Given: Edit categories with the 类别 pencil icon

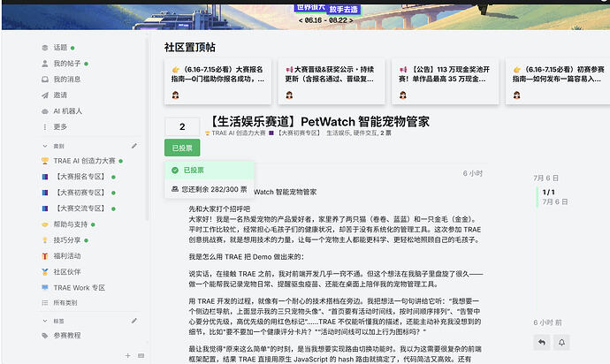Looking at the screenshot, I should tap(134, 146).
